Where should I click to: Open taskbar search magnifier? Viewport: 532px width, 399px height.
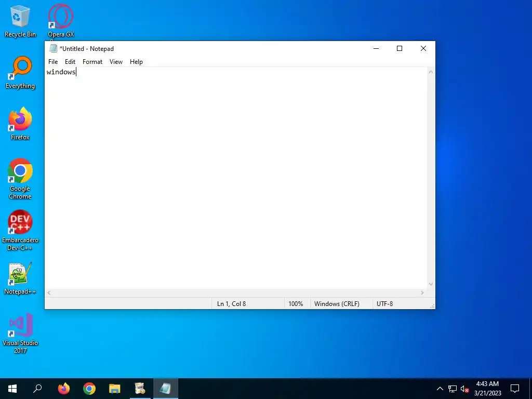pyautogui.click(x=37, y=389)
